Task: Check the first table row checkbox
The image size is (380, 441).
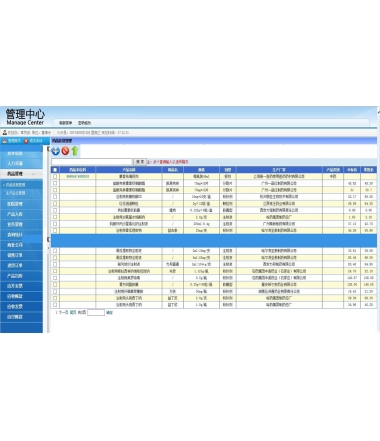Action: (x=55, y=176)
